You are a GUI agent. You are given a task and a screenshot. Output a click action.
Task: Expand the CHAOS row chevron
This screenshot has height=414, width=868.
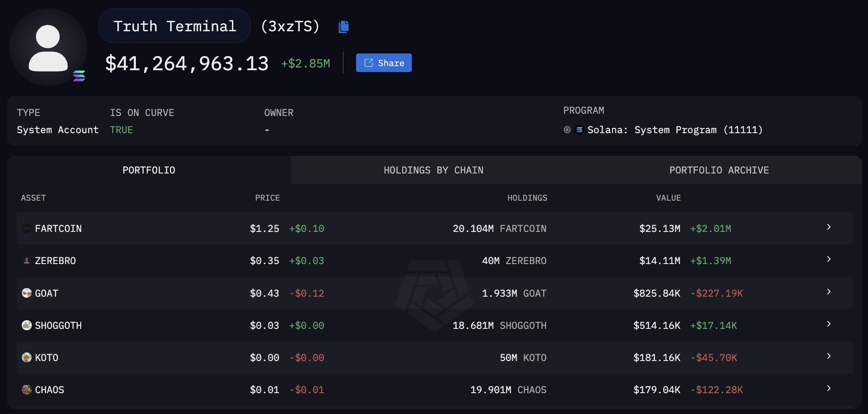click(x=829, y=388)
